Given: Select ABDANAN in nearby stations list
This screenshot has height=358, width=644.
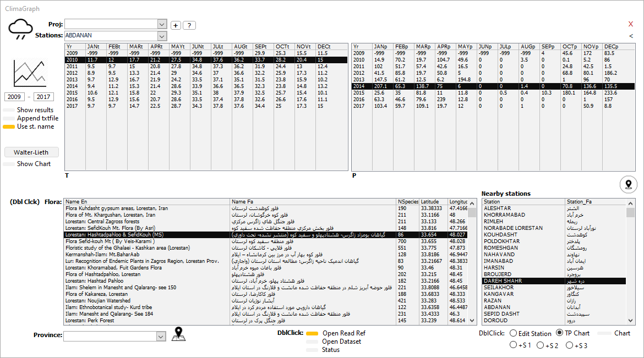Looking at the screenshot, I should [554, 307].
